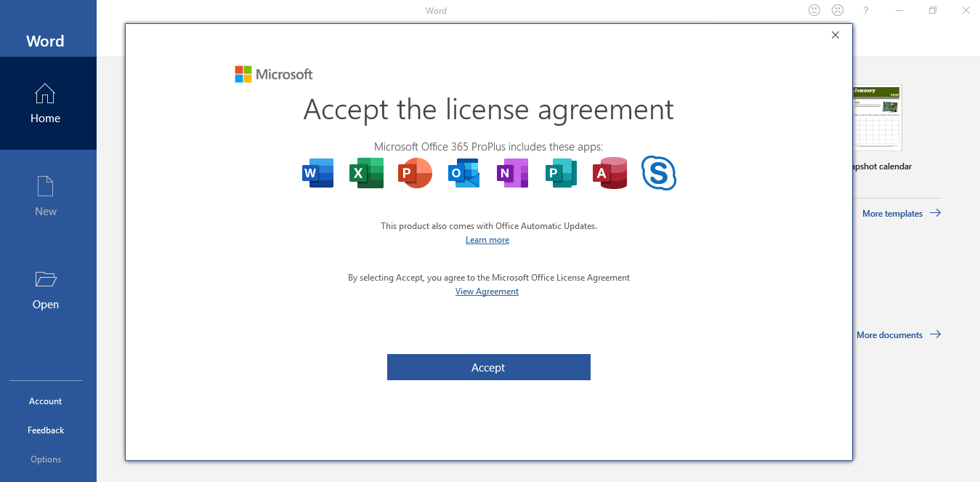980x482 pixels.
Task: Click the 'Office Automatic Updates' sentence
Action: tap(489, 226)
